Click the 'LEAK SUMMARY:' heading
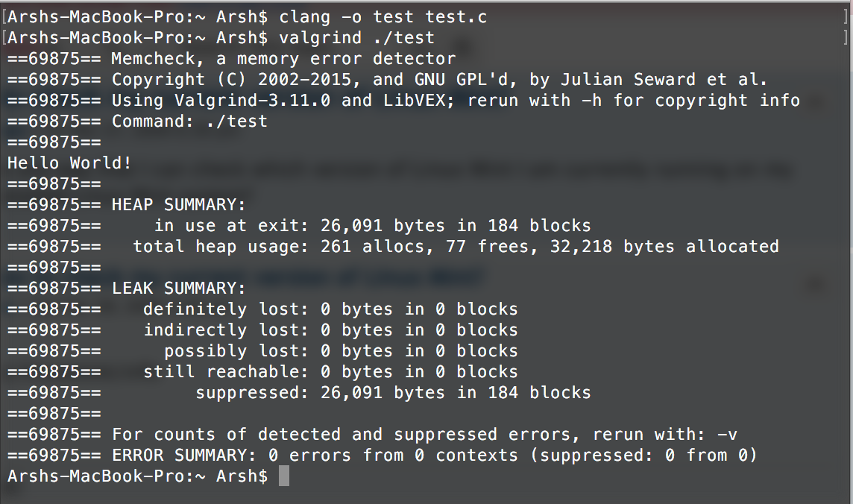The height and width of the screenshot is (504, 853). tap(178, 288)
